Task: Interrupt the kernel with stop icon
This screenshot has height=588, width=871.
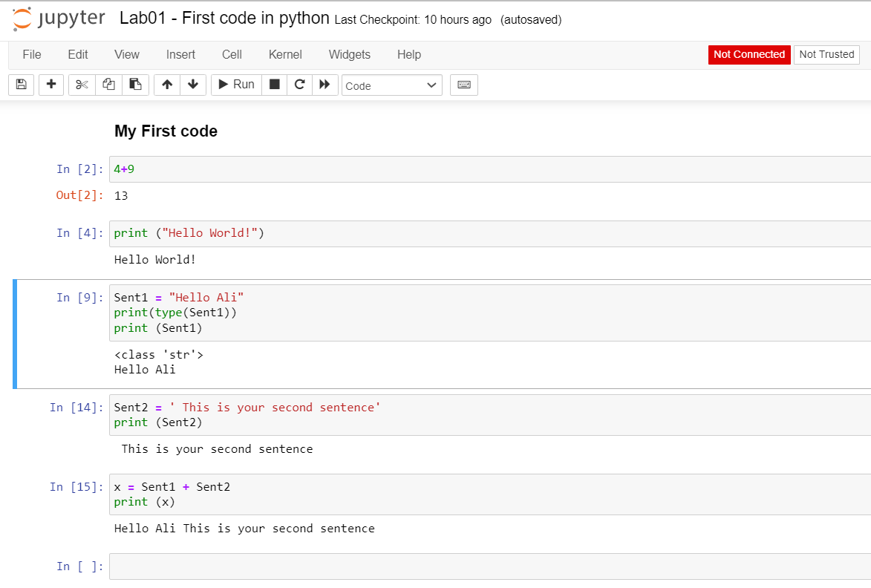Action: point(274,85)
